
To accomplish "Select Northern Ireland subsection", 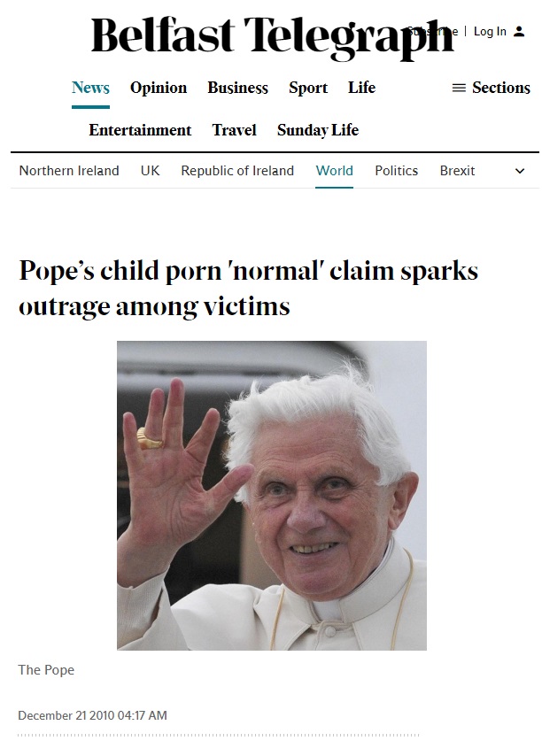I will tap(69, 171).
